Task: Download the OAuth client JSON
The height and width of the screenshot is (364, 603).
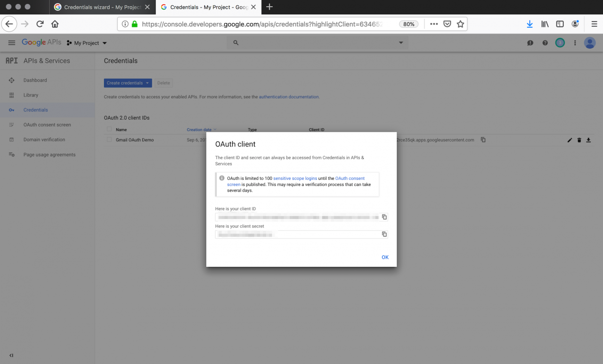Action: 588,140
